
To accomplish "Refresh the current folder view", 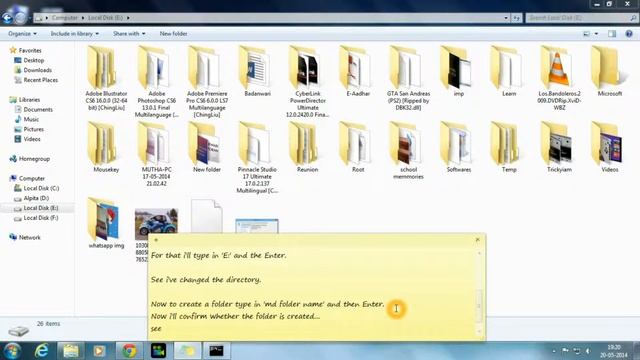I will (516, 18).
